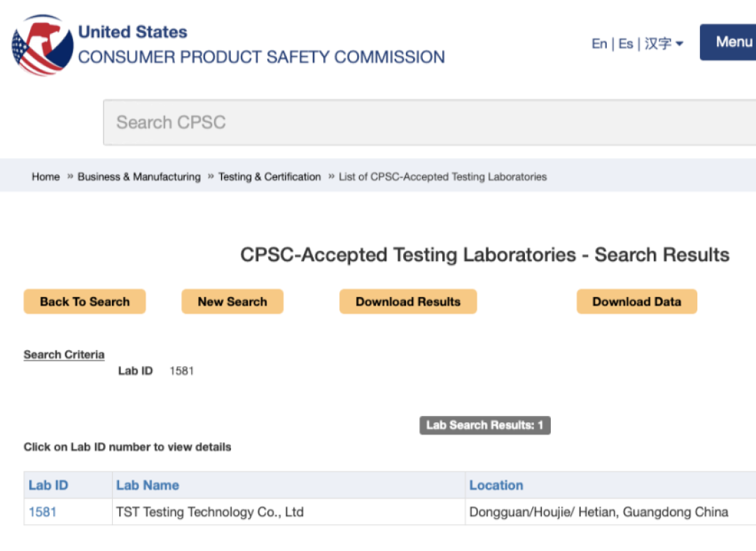This screenshot has height=551, width=756.
Task: Sort table by Lab Name header
Action: click(x=147, y=485)
